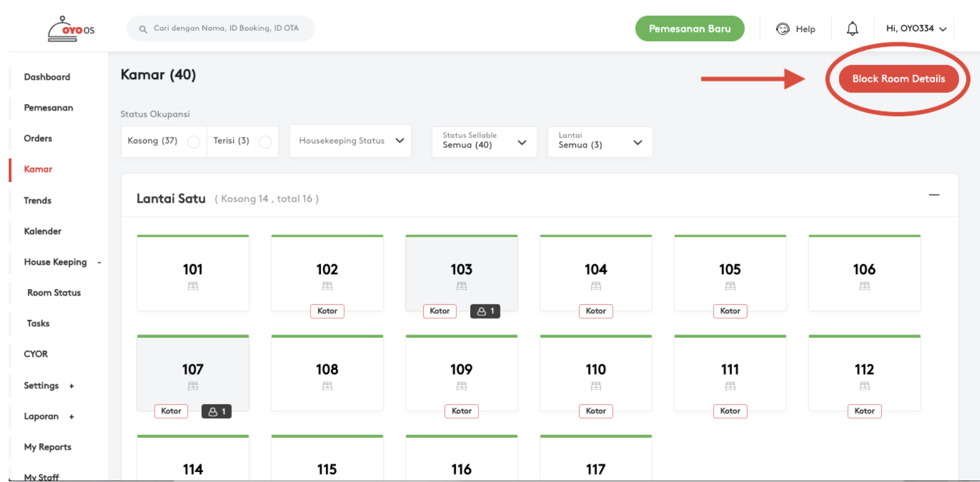980x482 pixels.
Task: Click guest count badge on room 103
Action: (485, 311)
